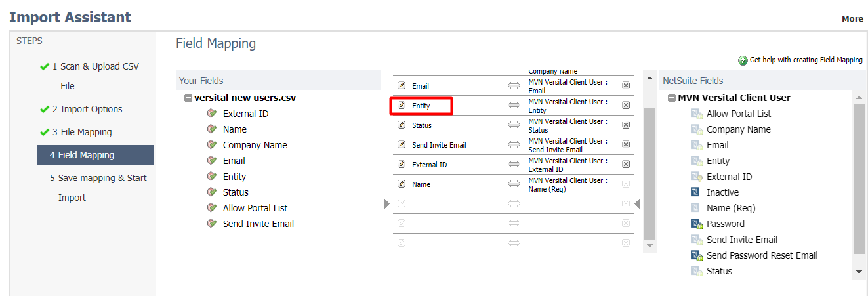The image size is (868, 296).
Task: Collapse the right NetSuite Fields panel arrow
Action: [637, 204]
